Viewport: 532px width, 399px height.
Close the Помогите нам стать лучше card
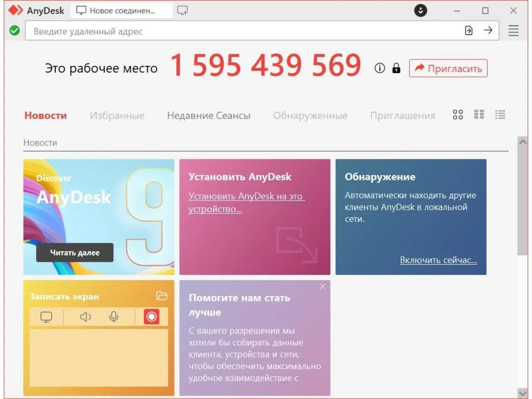[323, 286]
